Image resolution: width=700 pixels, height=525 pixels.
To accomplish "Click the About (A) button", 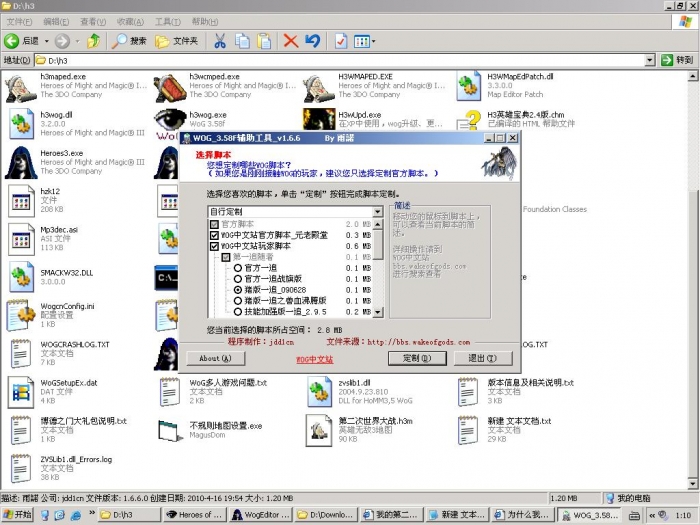I will (216, 358).
